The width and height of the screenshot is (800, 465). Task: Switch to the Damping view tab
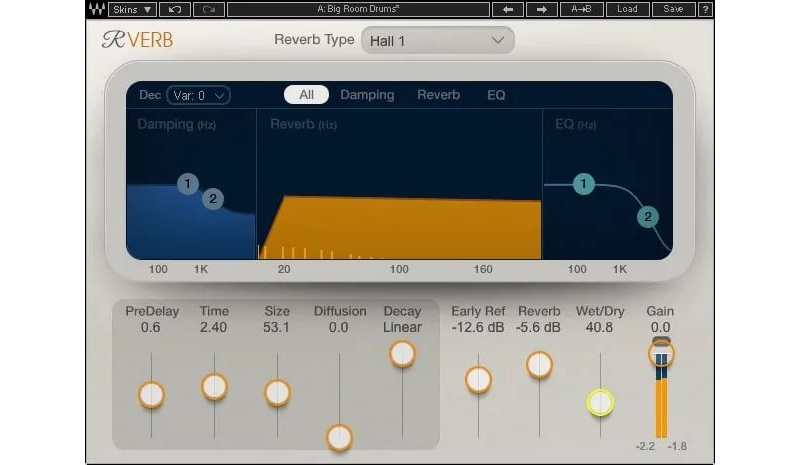tap(367, 95)
